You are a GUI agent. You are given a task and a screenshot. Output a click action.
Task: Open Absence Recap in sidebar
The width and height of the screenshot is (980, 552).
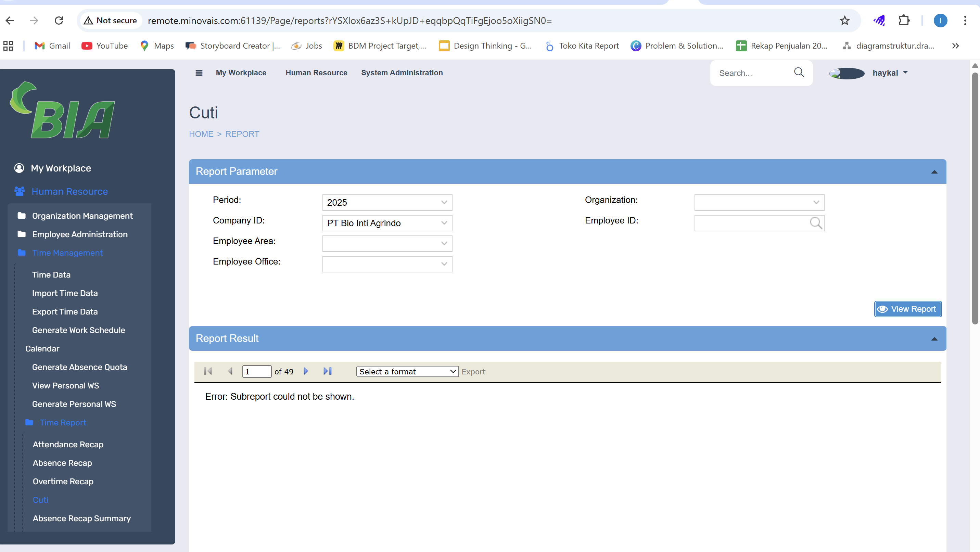[x=62, y=463]
